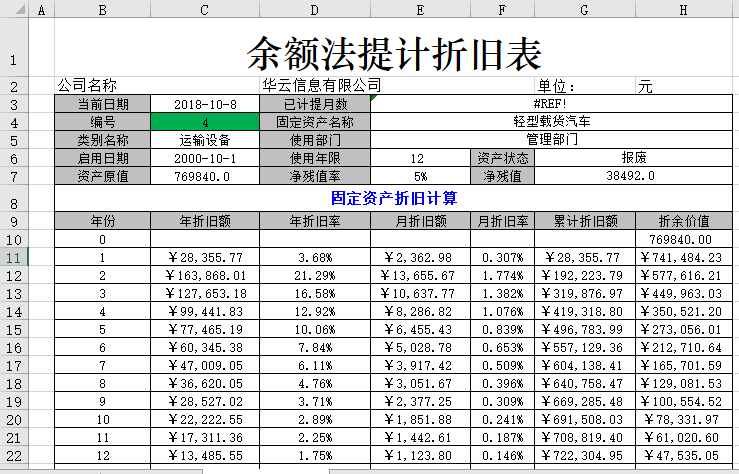
Task: Click the 资产原值 value 769840.0
Action: [x=204, y=176]
